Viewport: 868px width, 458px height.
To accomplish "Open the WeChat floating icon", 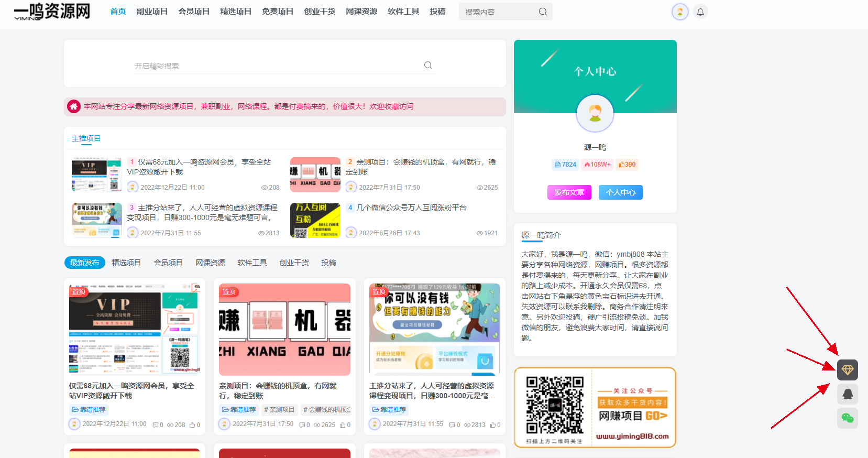I will tap(847, 418).
